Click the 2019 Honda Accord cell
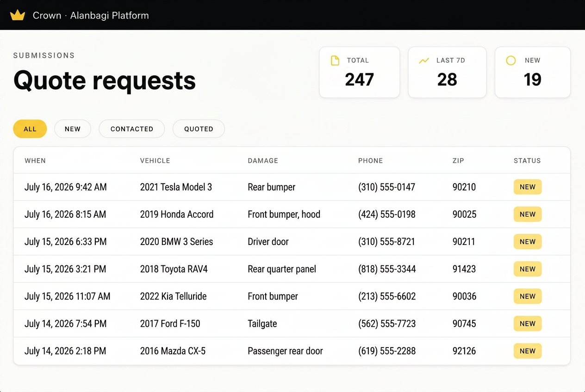 pos(177,214)
